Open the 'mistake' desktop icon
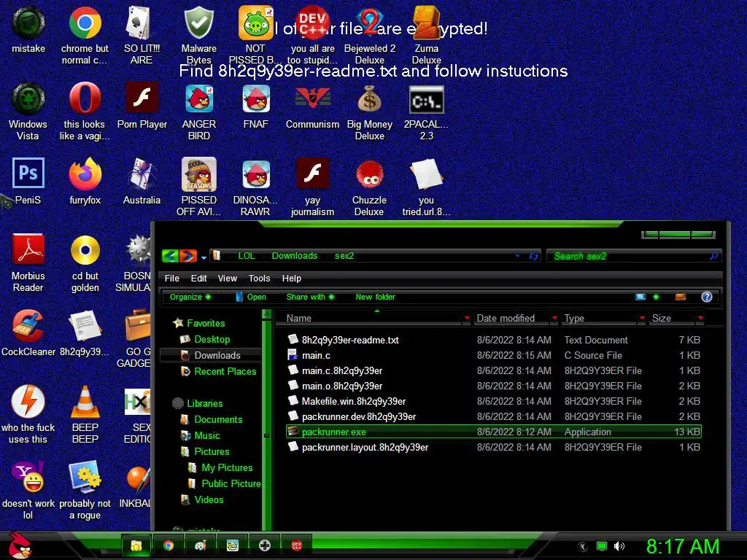The width and height of the screenshot is (747, 560). click(x=28, y=29)
